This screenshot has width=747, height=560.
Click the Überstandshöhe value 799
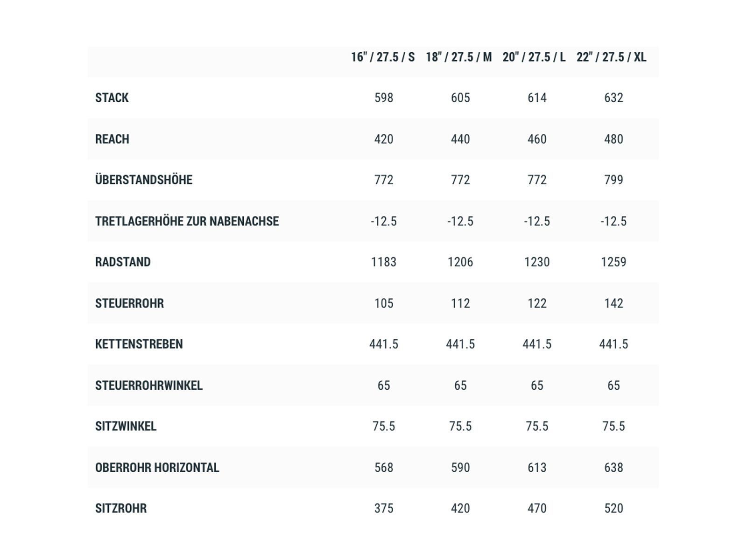[x=613, y=180]
